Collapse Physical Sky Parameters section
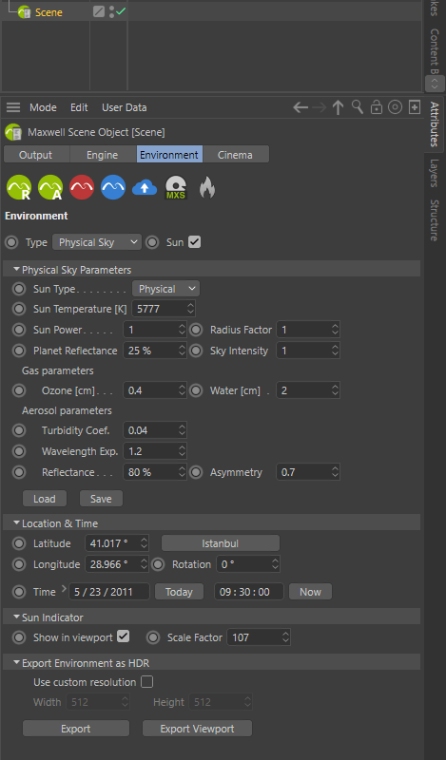 click(16, 269)
